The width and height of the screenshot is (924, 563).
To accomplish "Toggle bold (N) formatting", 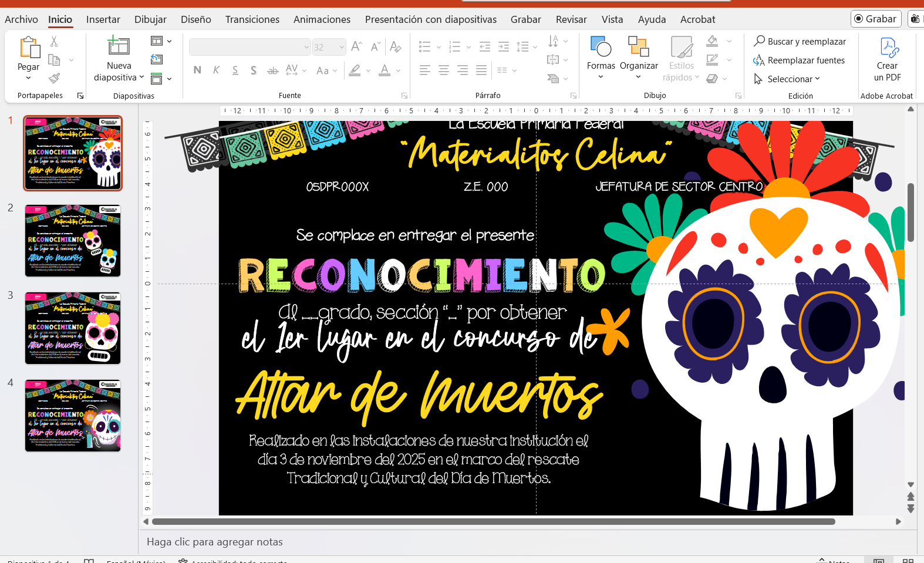I will (197, 70).
